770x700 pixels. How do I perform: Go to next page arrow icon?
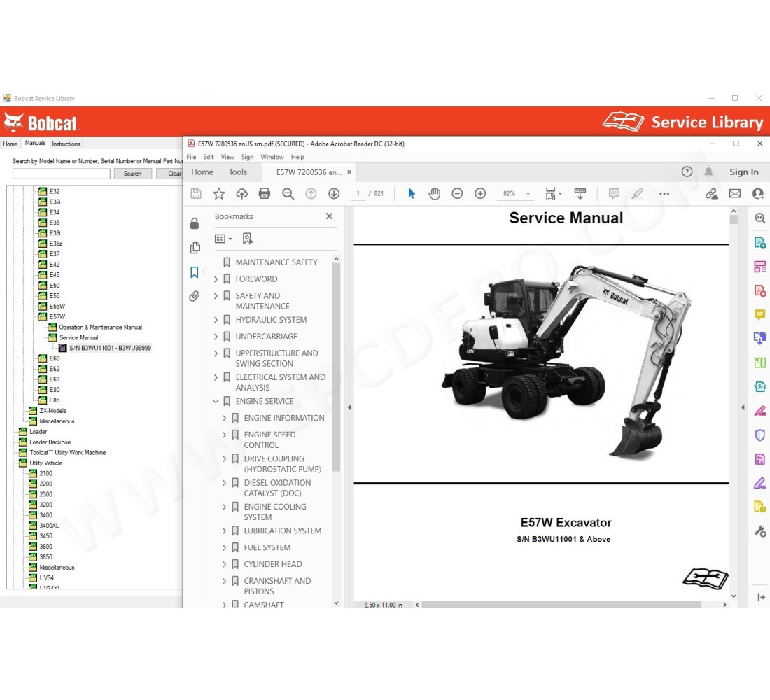(x=334, y=193)
